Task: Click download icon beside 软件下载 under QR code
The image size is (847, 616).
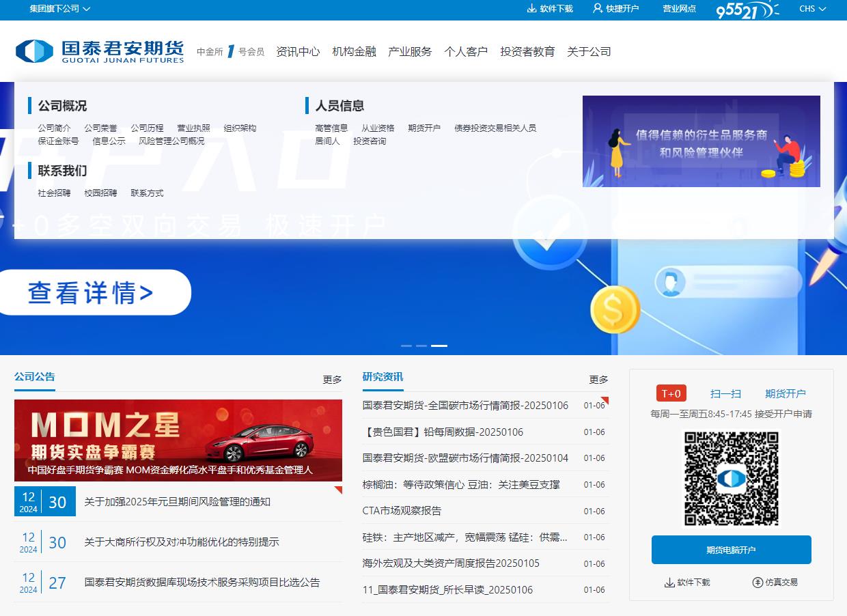Action: point(669,583)
